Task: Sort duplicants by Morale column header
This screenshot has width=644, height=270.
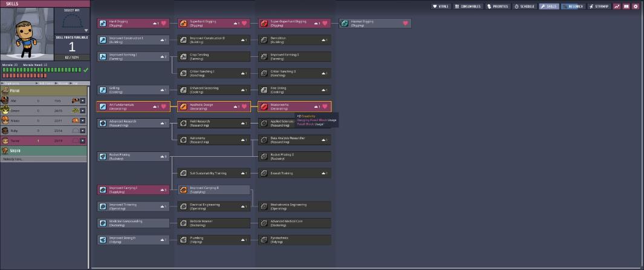Action: point(63,84)
